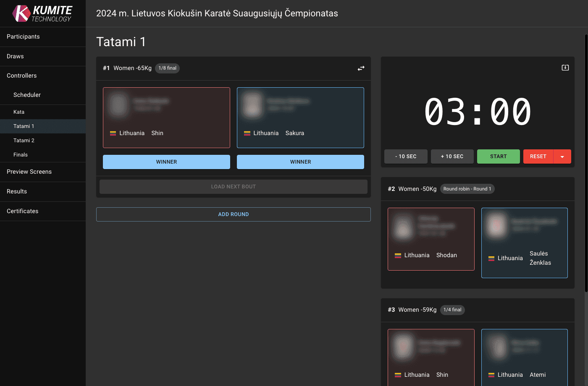Click the Lithuania flag beside Shodan in bout #2
Viewport: 588px width, 386px height.
398,255
